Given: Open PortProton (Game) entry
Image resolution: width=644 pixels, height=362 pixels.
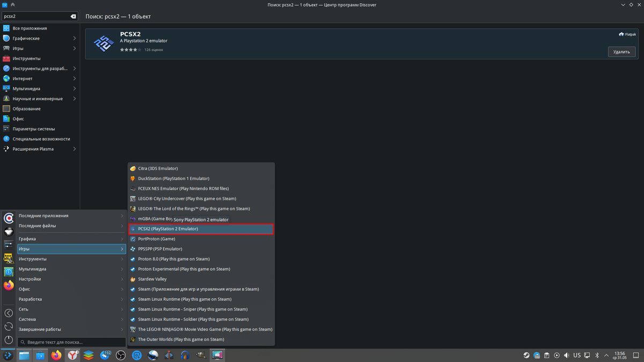Looking at the screenshot, I should click(x=201, y=239).
